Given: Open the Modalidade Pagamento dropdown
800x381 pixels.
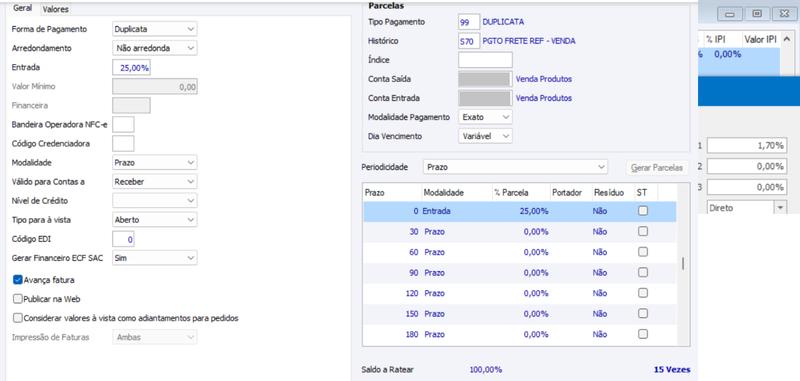Looking at the screenshot, I should pos(485,117).
